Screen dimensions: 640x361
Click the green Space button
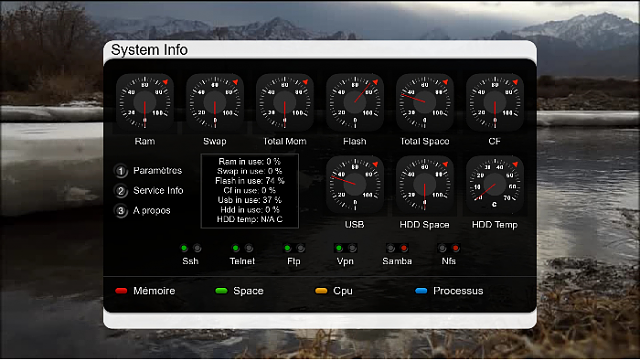point(239,291)
